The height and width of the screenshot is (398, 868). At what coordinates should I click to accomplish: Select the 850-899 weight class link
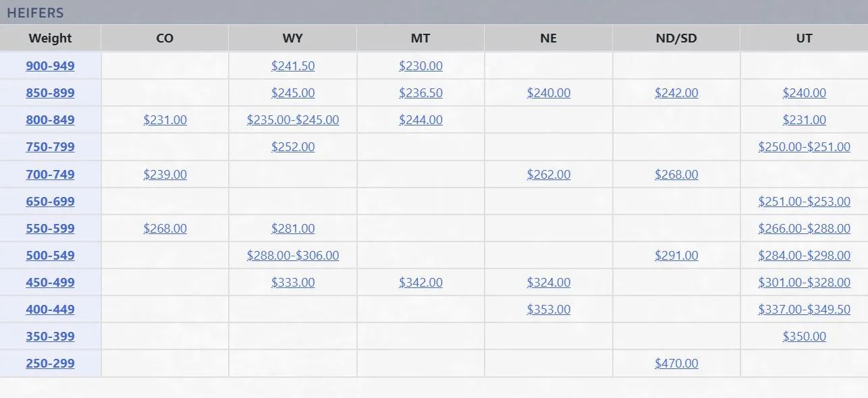(50, 93)
